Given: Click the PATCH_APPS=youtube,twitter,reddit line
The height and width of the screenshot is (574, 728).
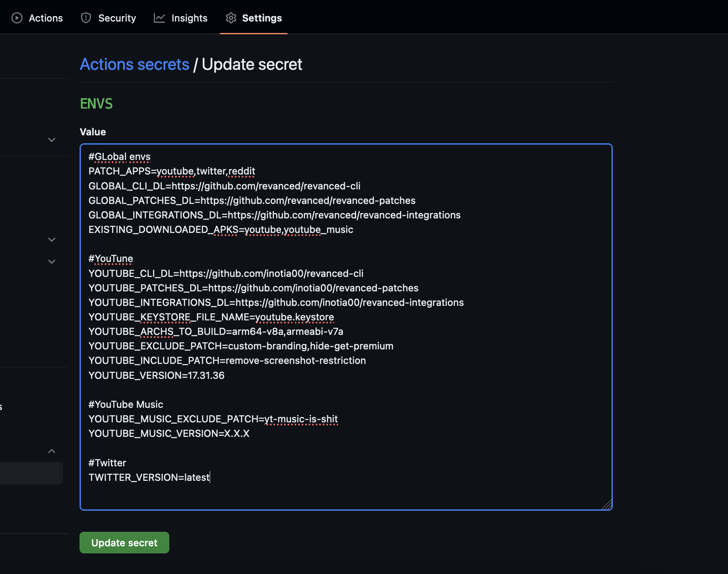Looking at the screenshot, I should pyautogui.click(x=172, y=171).
